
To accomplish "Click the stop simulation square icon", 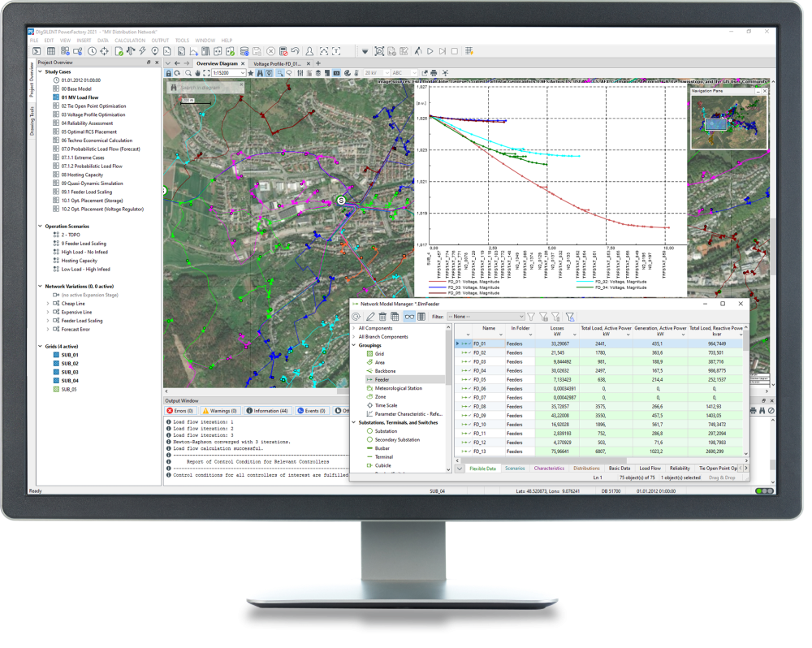I will pos(455,51).
